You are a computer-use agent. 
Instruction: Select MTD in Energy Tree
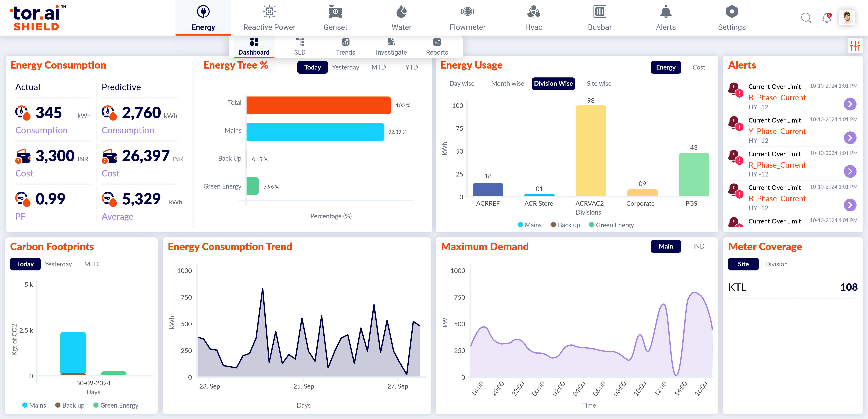tap(378, 67)
